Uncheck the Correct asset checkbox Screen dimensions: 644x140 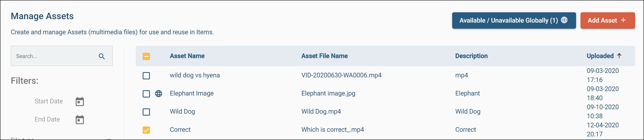[146, 130]
